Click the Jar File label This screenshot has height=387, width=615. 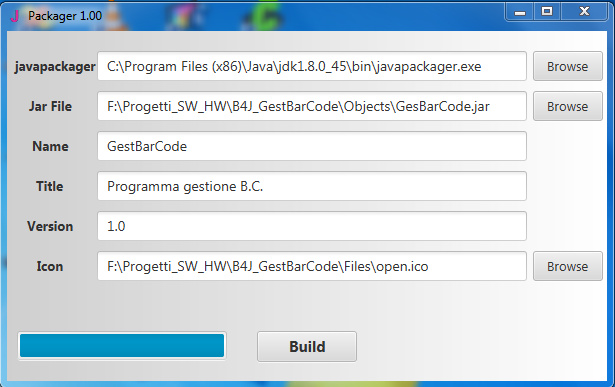(50, 106)
